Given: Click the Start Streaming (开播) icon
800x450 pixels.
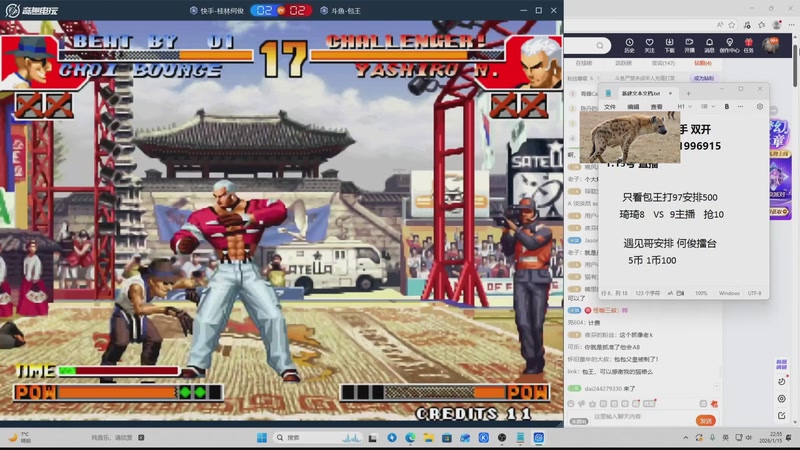Looking at the screenshot, I should 689,45.
